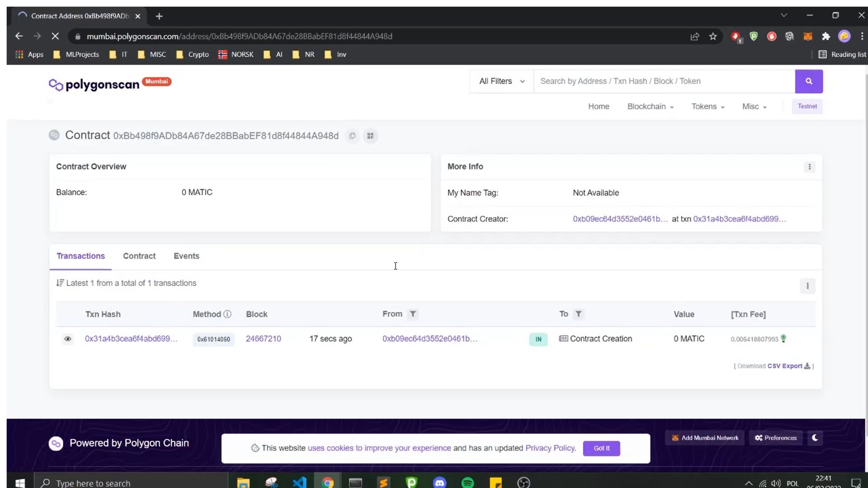868x488 pixels.
Task: Open the Reading list
Action: [842, 54]
